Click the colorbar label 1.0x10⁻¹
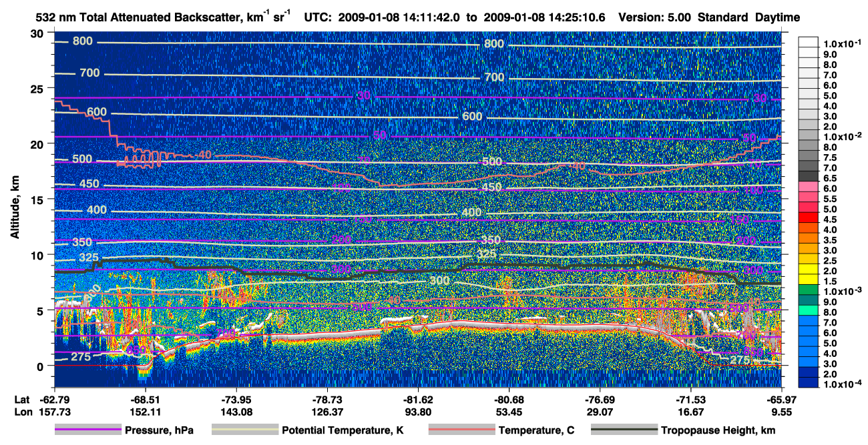 [x=843, y=44]
